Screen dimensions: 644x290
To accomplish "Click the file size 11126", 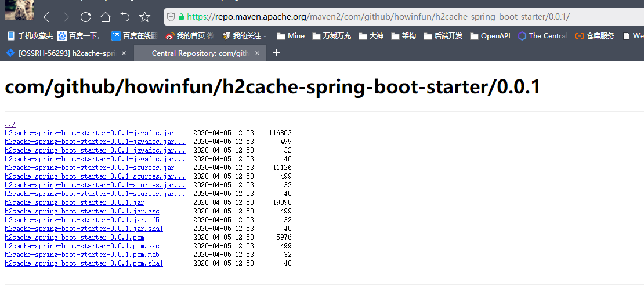I will (x=282, y=168).
